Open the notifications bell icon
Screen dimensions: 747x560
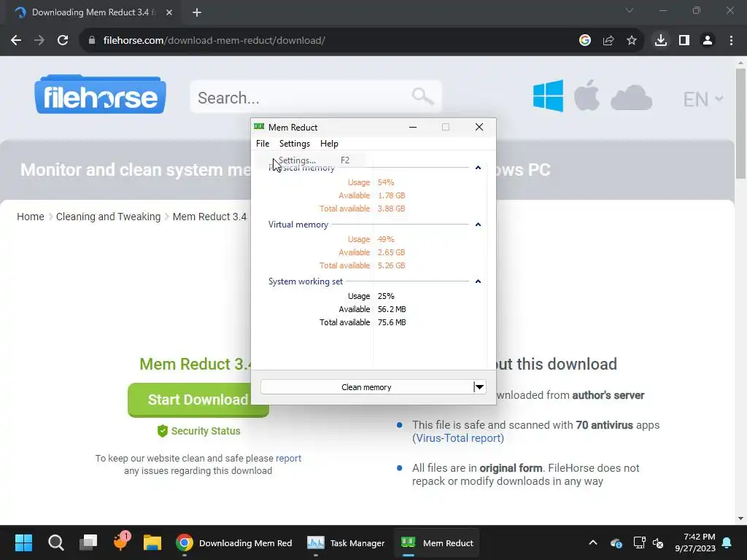727,542
